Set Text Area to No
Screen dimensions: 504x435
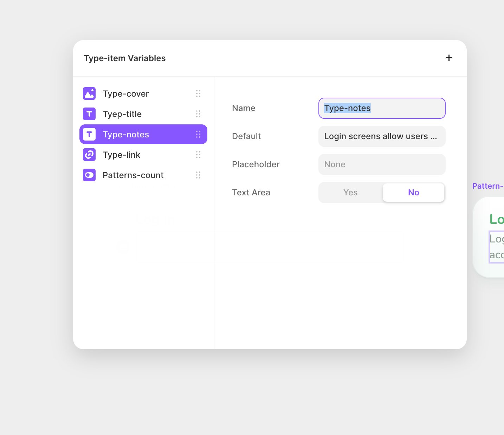pos(414,193)
